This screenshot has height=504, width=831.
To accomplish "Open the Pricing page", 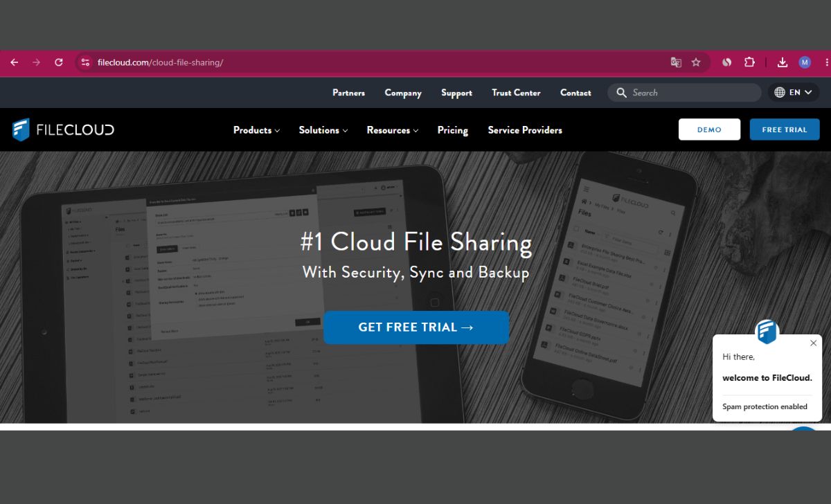I will pyautogui.click(x=453, y=130).
